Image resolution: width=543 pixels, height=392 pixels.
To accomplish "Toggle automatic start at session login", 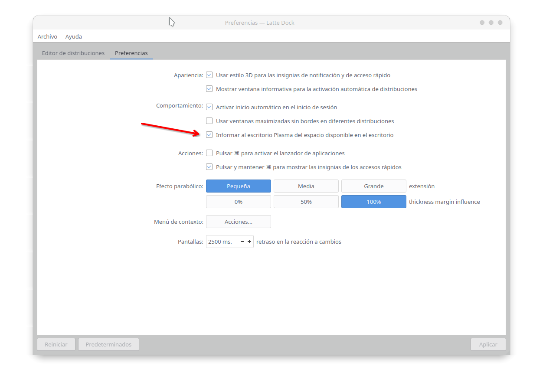I will coord(209,107).
